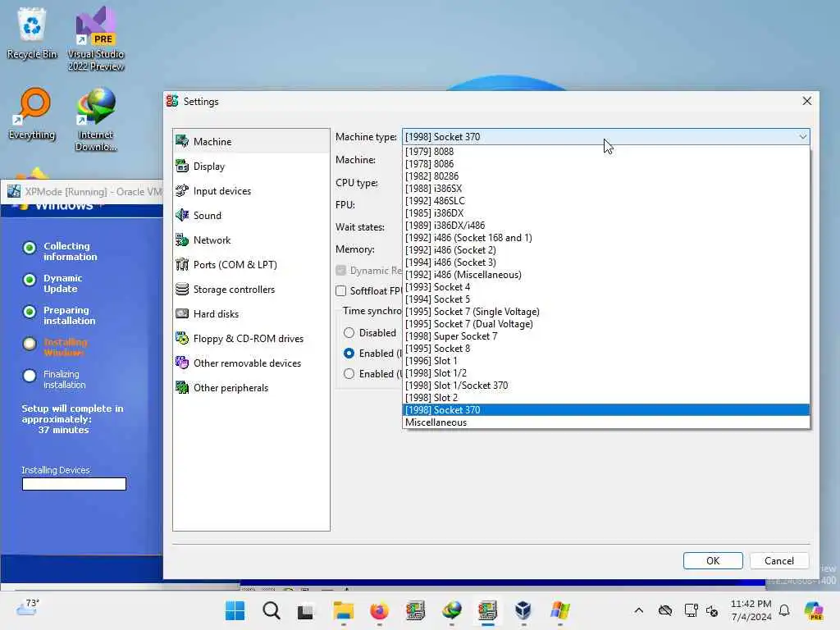The image size is (840, 630).
Task: Open Ports (COM & LPT) icon
Action: pos(182,265)
